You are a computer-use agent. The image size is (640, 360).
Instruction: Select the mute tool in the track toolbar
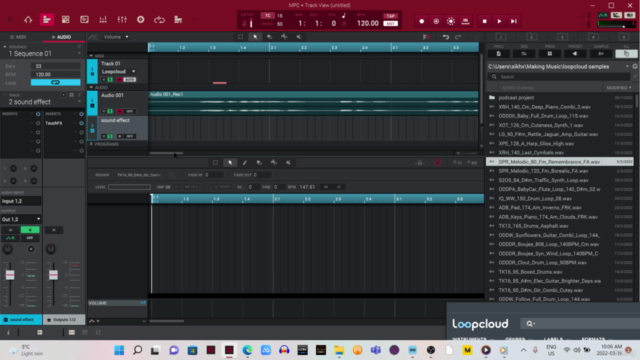point(299,37)
